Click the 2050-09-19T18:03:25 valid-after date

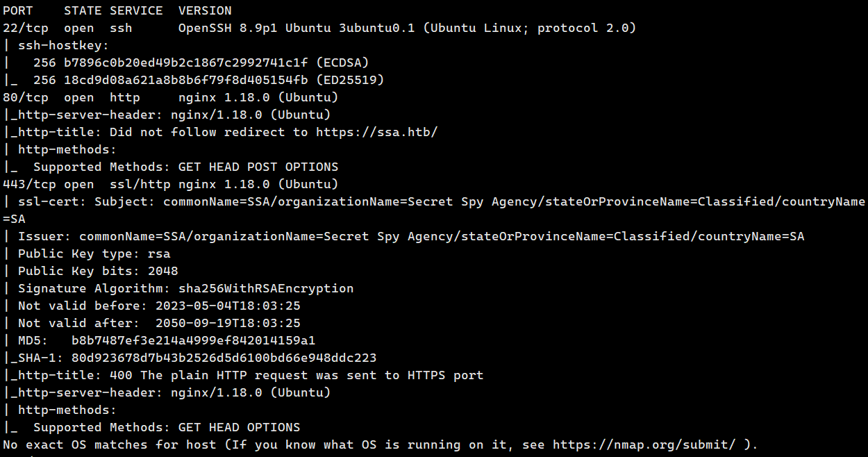tap(228, 323)
